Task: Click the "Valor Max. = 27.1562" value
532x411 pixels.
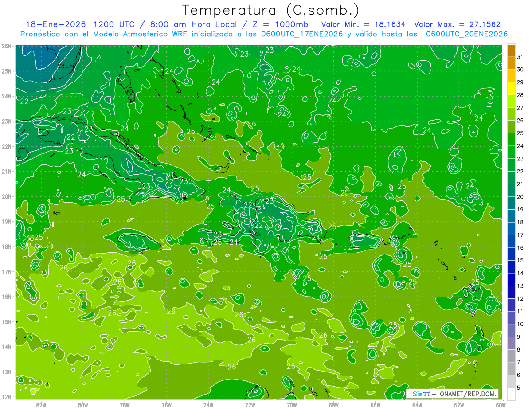Action: pyautogui.click(x=458, y=24)
